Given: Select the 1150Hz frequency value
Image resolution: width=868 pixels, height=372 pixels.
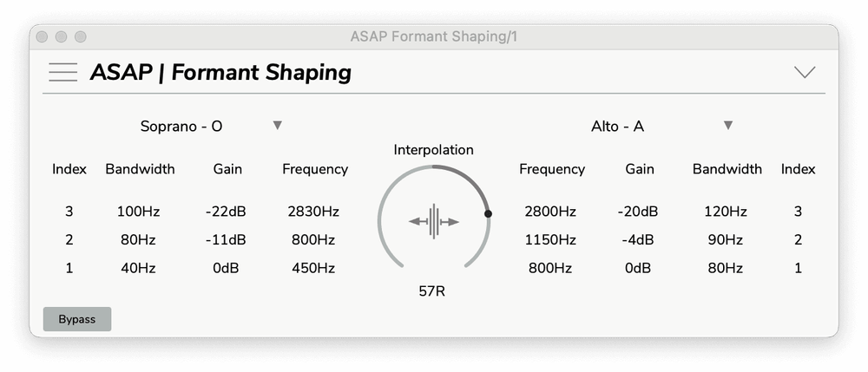Looking at the screenshot, I should pos(551,239).
